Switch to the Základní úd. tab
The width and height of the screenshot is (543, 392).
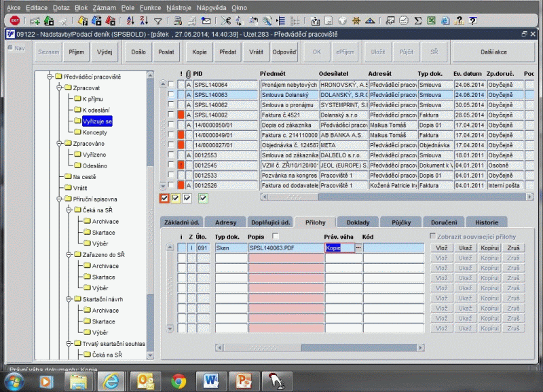point(182,222)
